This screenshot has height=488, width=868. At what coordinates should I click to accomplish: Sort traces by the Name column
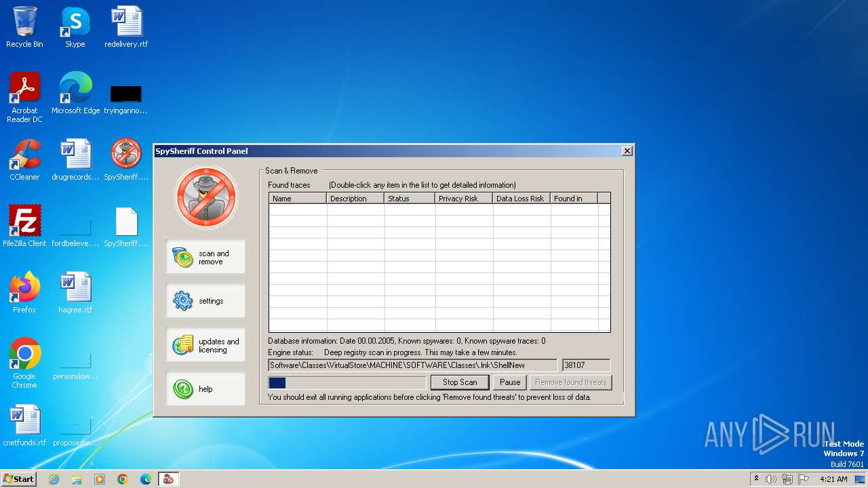coord(298,199)
